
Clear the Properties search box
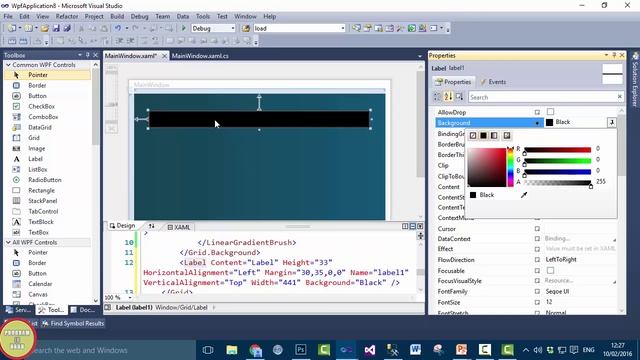(620, 97)
